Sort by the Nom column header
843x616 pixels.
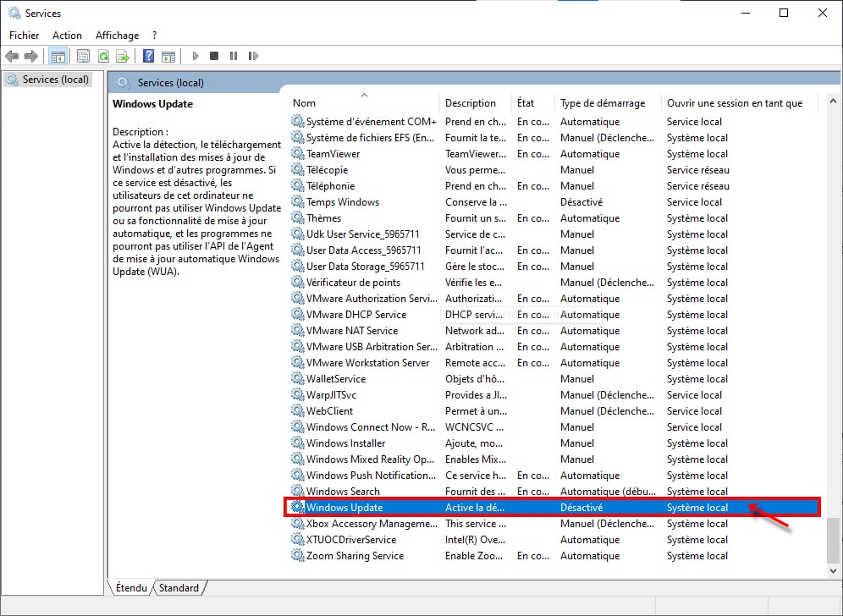364,102
